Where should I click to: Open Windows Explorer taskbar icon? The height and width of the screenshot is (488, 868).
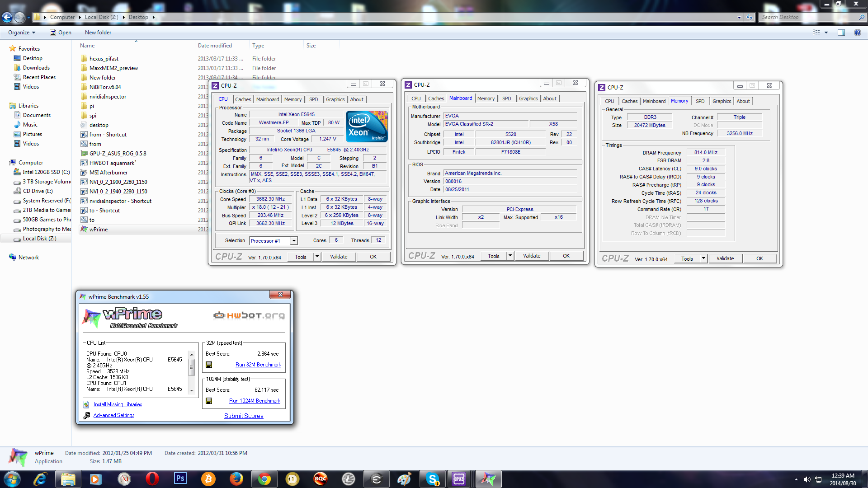[68, 479]
